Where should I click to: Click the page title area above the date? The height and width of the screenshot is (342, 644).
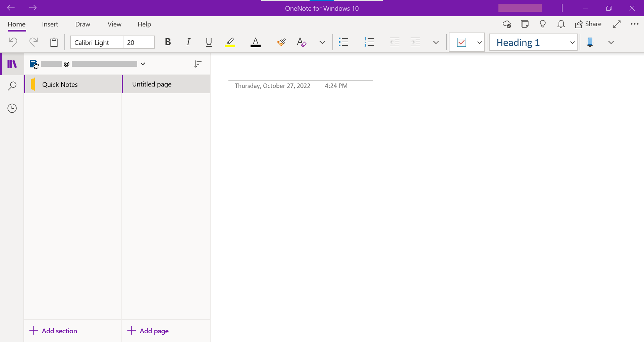tap(301, 71)
